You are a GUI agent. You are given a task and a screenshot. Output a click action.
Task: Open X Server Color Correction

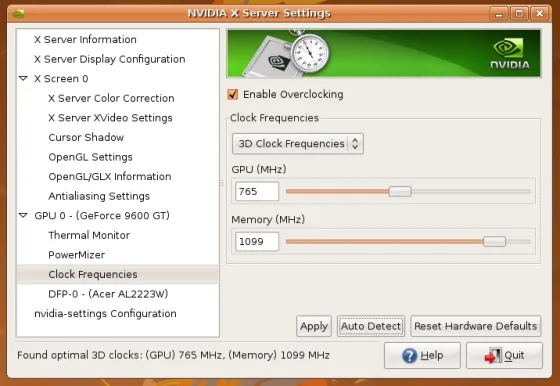pos(111,98)
